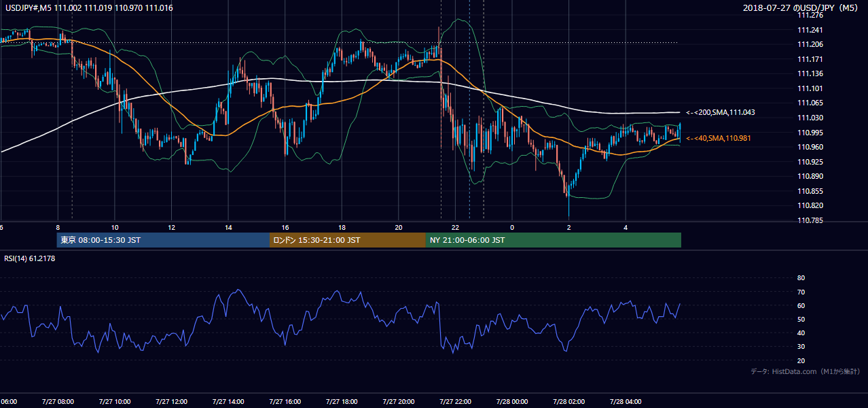Click price axis value 111.030

click(810, 118)
